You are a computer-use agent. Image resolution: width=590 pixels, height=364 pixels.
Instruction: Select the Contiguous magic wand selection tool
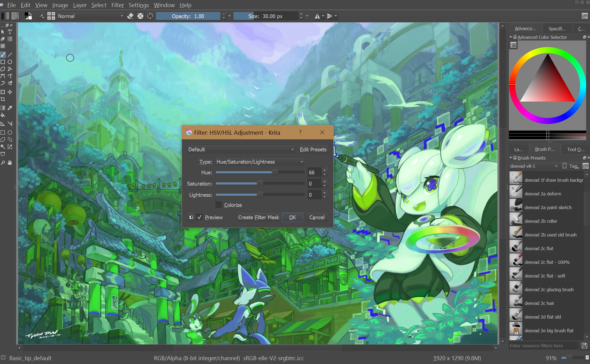pyautogui.click(x=3, y=147)
